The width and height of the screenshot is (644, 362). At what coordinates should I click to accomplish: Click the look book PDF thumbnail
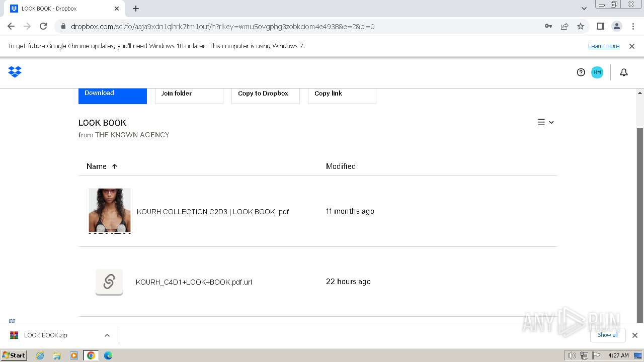[110, 211]
